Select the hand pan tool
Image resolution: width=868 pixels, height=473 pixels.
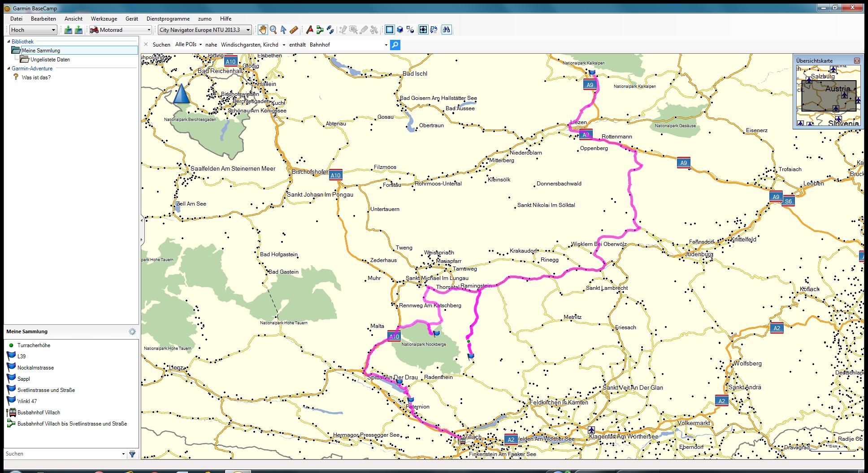(262, 30)
